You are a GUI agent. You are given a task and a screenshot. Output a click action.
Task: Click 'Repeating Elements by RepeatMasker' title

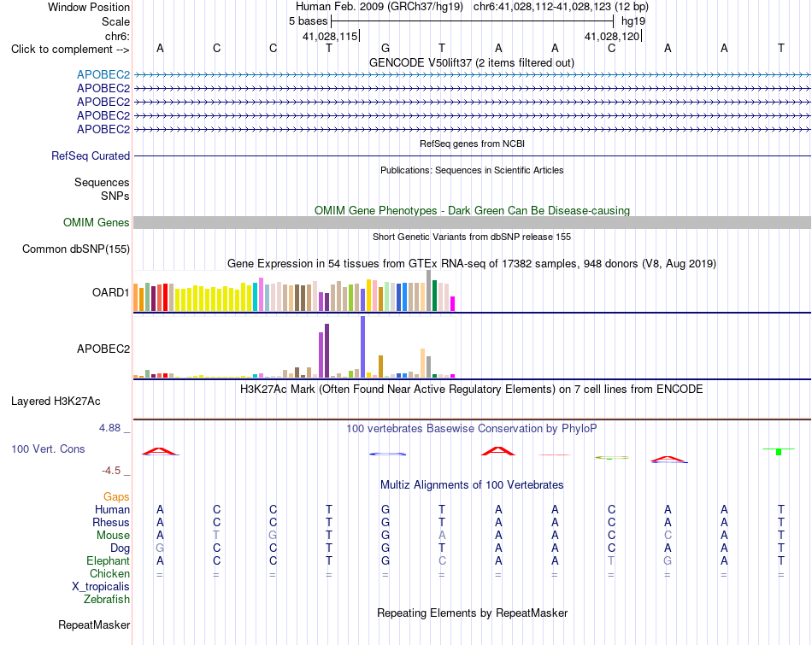[472, 613]
